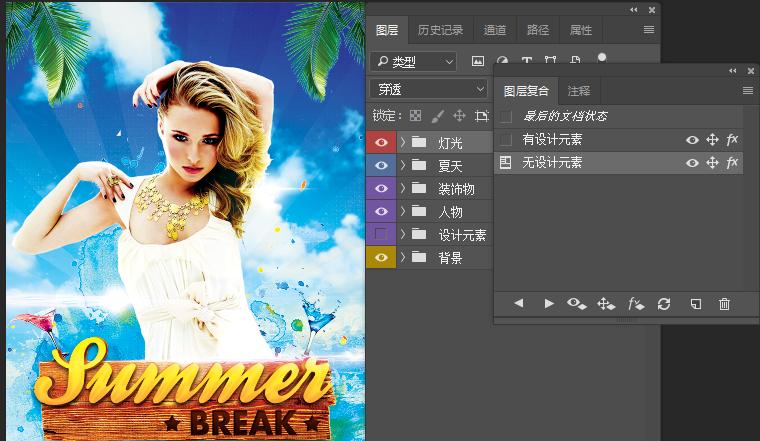
Task: Lock image pixels brush icon
Action: 437,115
